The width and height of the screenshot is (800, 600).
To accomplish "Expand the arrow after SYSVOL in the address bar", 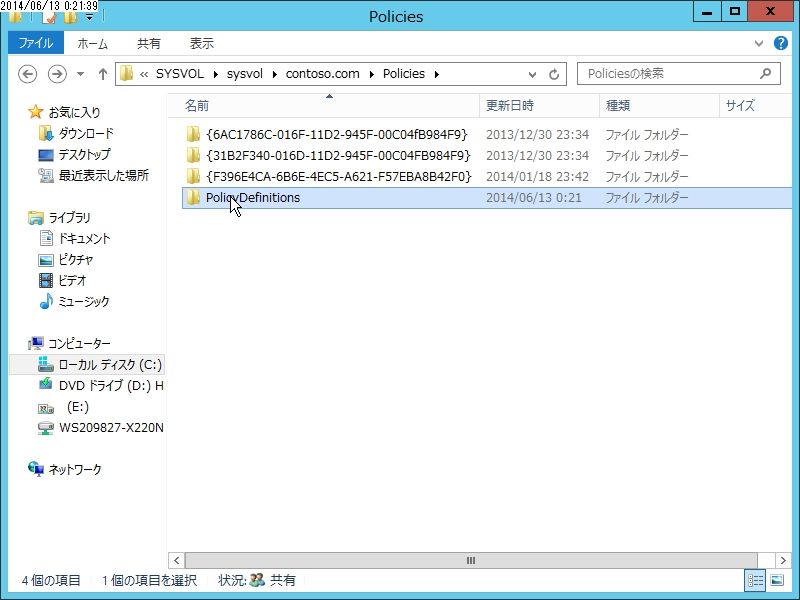I will click(x=215, y=74).
